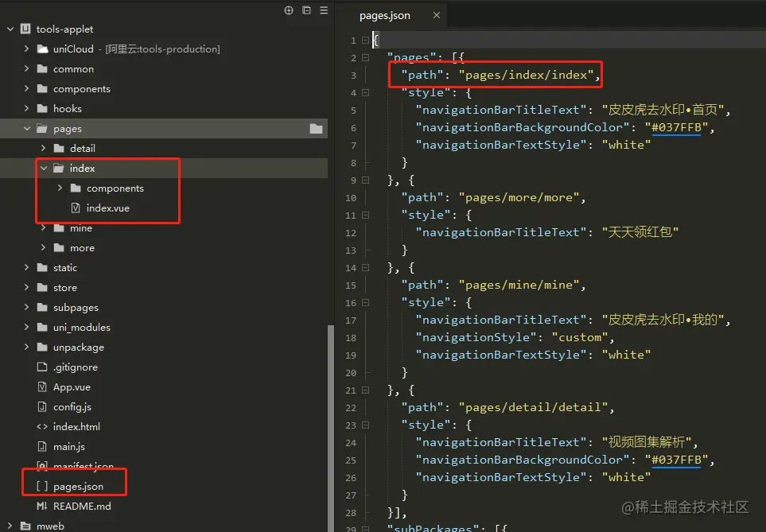Click the pages.json bracket file icon
This screenshot has width=766, height=532.
point(42,487)
